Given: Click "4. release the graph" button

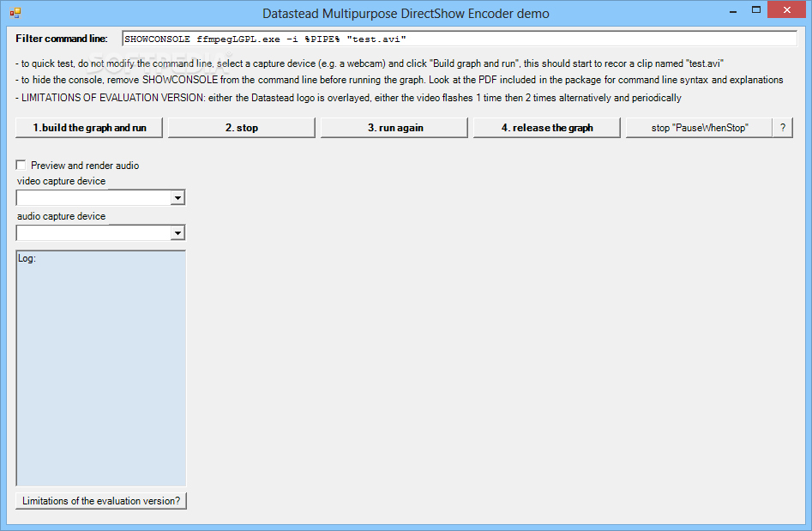Looking at the screenshot, I should pyautogui.click(x=546, y=128).
